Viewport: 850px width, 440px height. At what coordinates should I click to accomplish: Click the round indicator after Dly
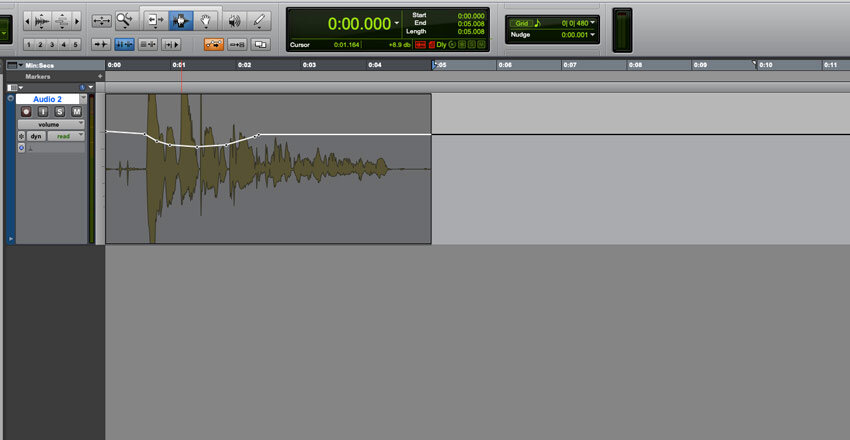452,44
